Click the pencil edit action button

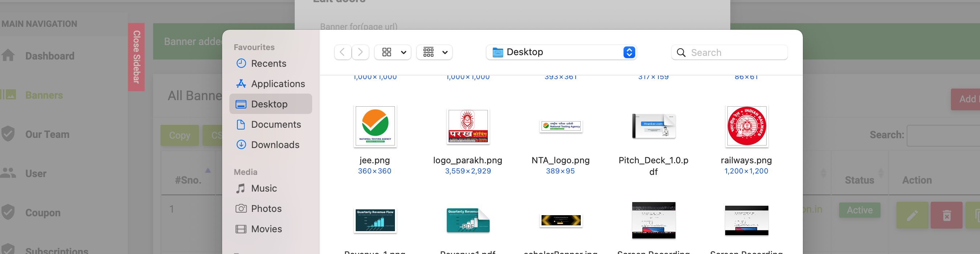[x=912, y=215]
